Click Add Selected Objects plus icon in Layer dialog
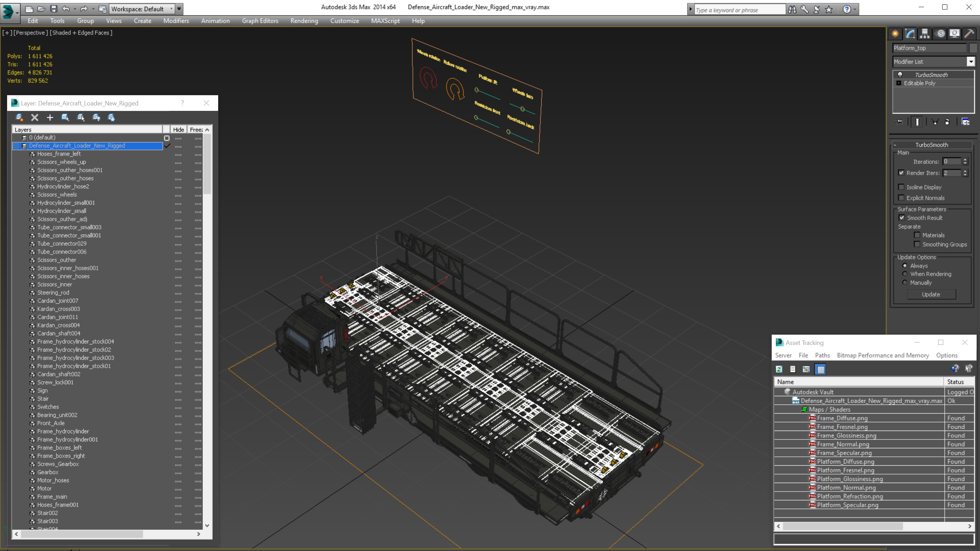This screenshot has height=551, width=980. 50,117
